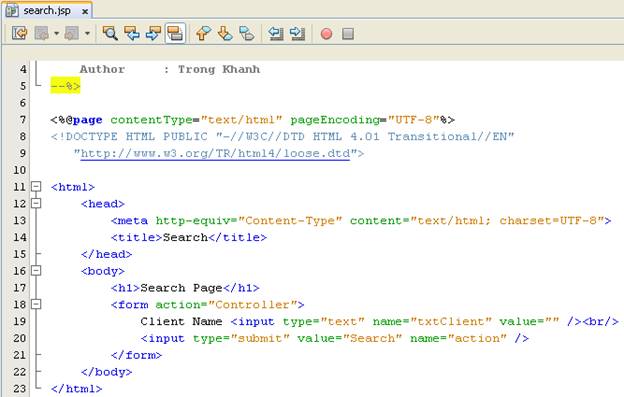Stop macro recording square button
The width and height of the screenshot is (624, 397).
[348, 34]
